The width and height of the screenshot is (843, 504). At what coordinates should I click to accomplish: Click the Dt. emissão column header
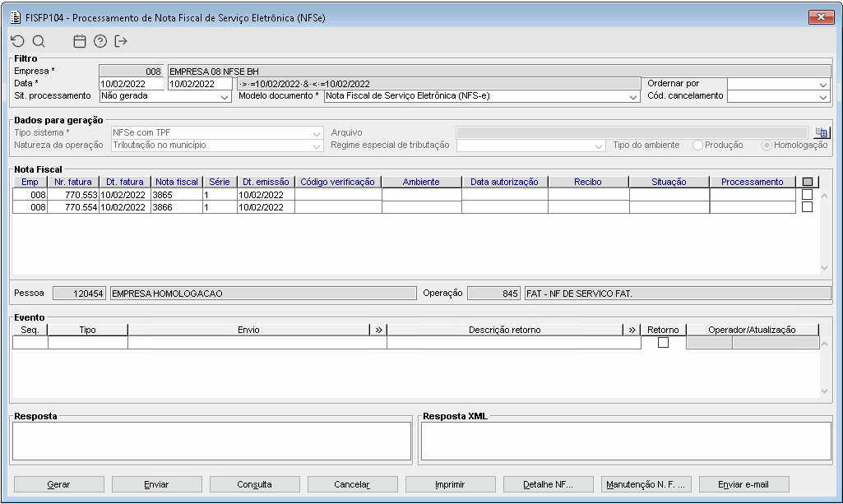pyautogui.click(x=266, y=182)
